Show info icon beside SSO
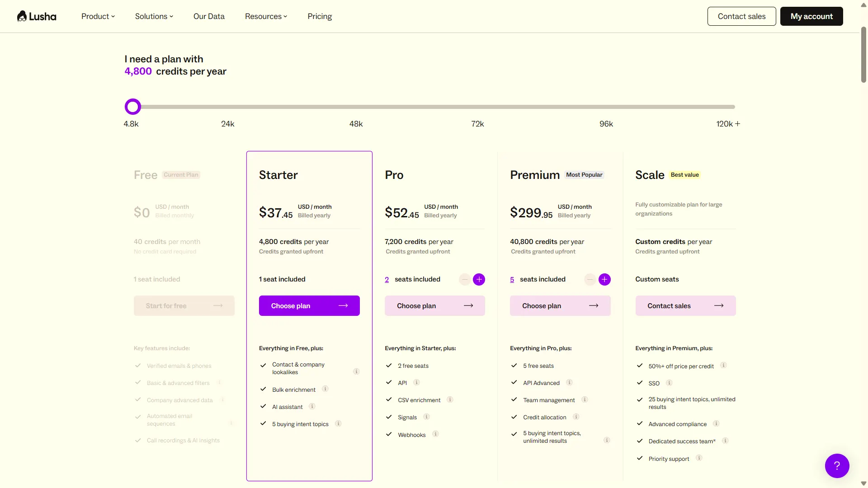868x488 pixels. (x=669, y=383)
